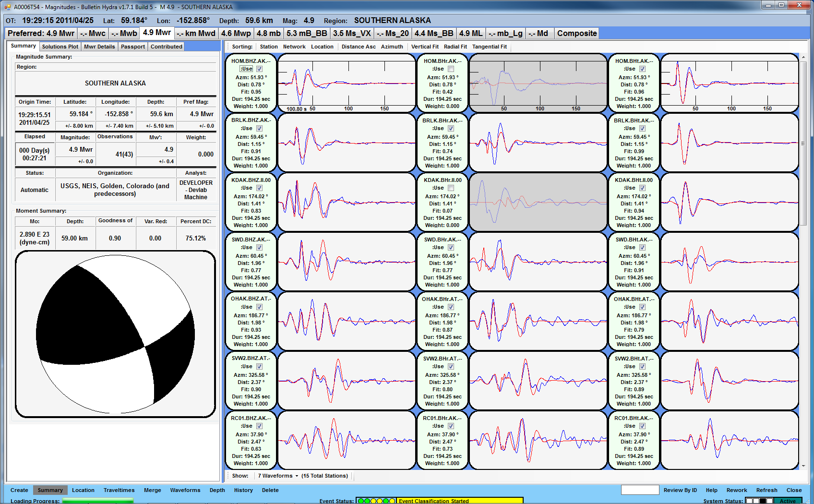Click the Refresh button
Image resolution: width=814 pixels, height=504 pixels.
tap(767, 490)
